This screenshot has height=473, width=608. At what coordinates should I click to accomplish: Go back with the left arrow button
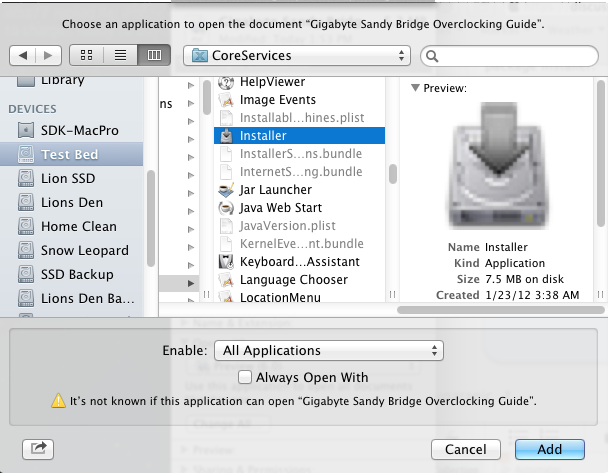click(22, 55)
